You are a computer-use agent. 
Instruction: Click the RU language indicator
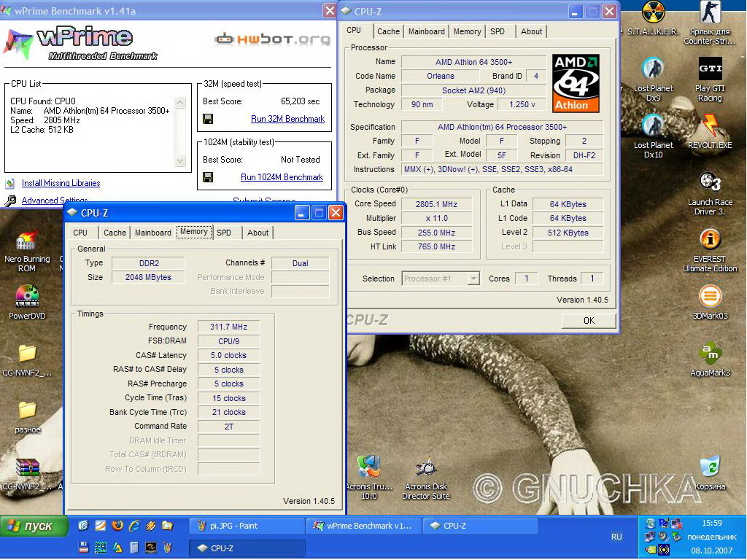[x=616, y=537]
